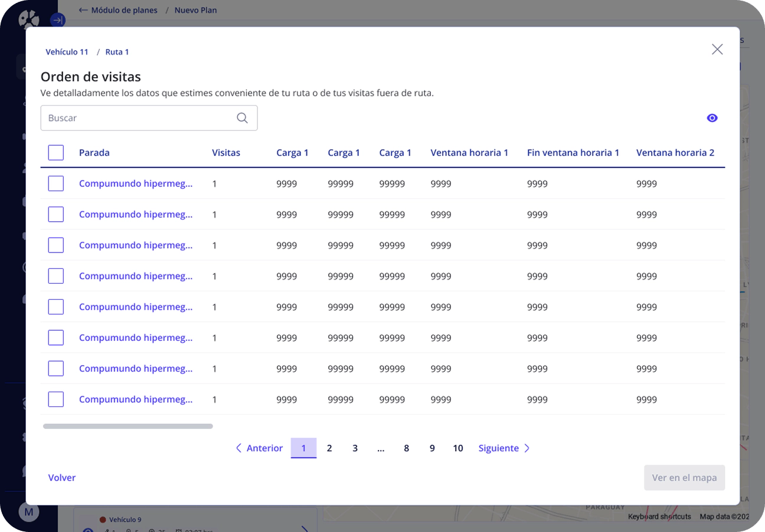Viewport: 765px width, 532px height.
Task: Click the Ver en el mapa button
Action: point(684,478)
